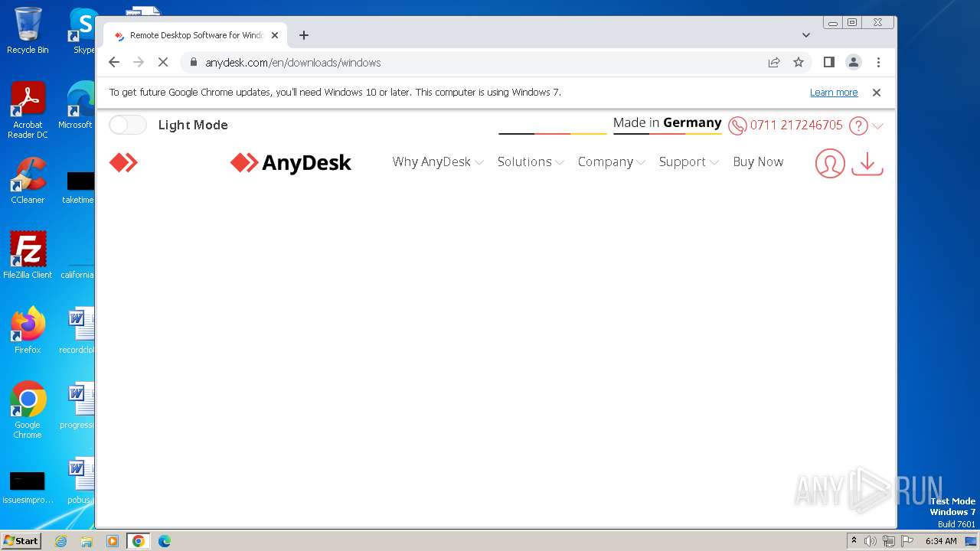Viewport: 980px width, 551px height.
Task: Open the tab search chevron
Action: point(806,35)
